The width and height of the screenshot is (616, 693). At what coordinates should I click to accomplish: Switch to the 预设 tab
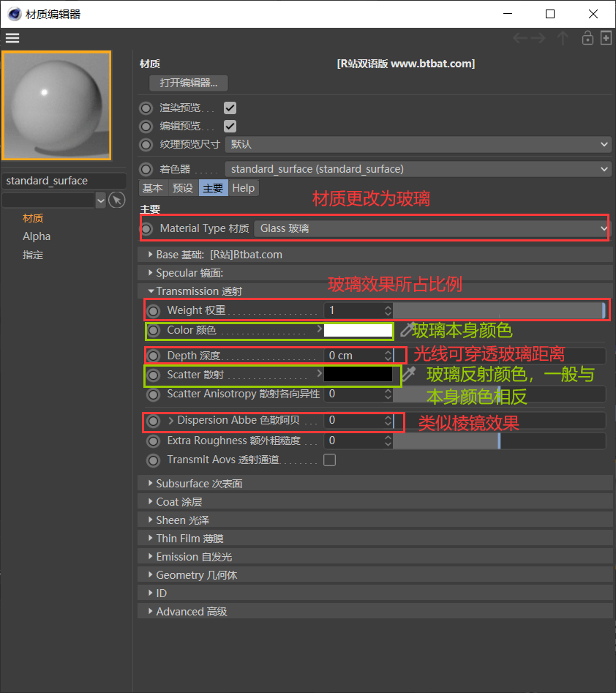183,188
